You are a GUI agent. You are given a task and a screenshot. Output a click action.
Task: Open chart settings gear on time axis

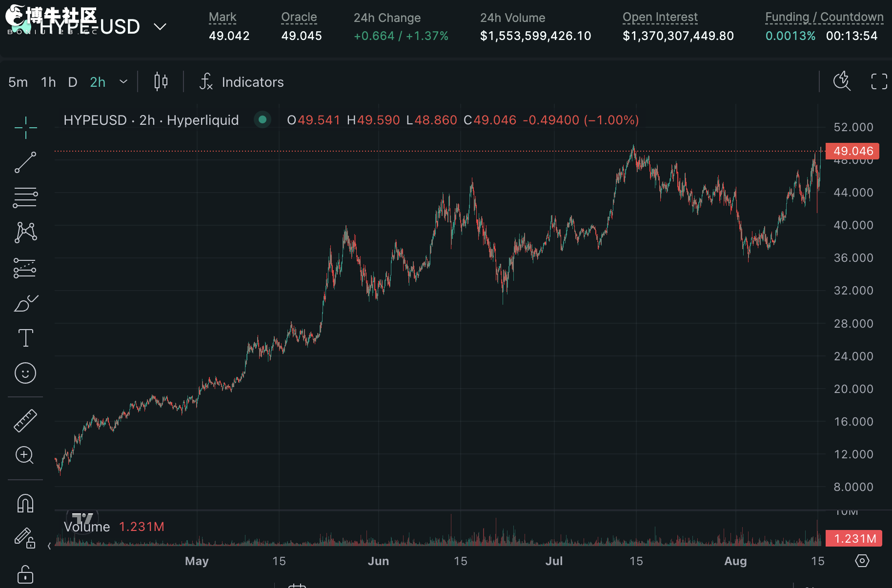pos(862,561)
